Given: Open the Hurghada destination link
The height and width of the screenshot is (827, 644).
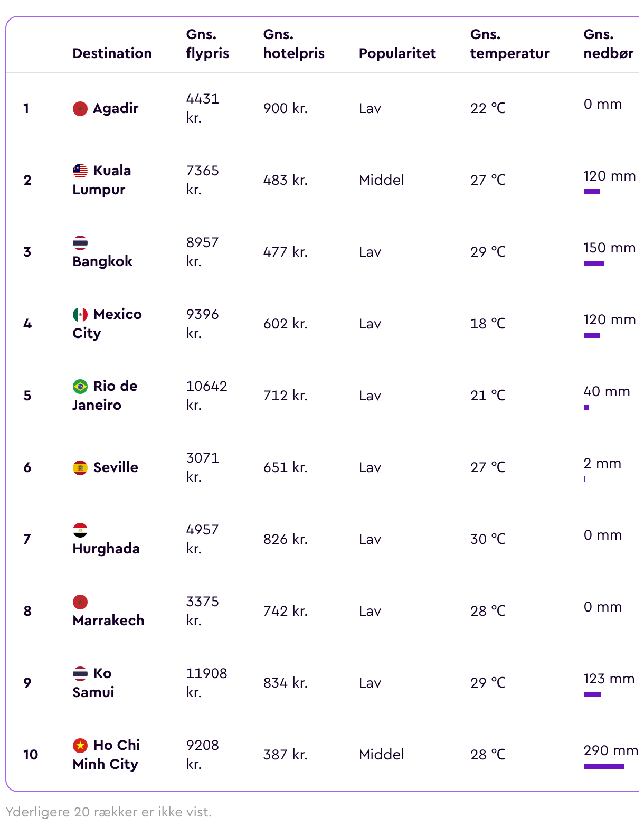Looking at the screenshot, I should [x=106, y=549].
